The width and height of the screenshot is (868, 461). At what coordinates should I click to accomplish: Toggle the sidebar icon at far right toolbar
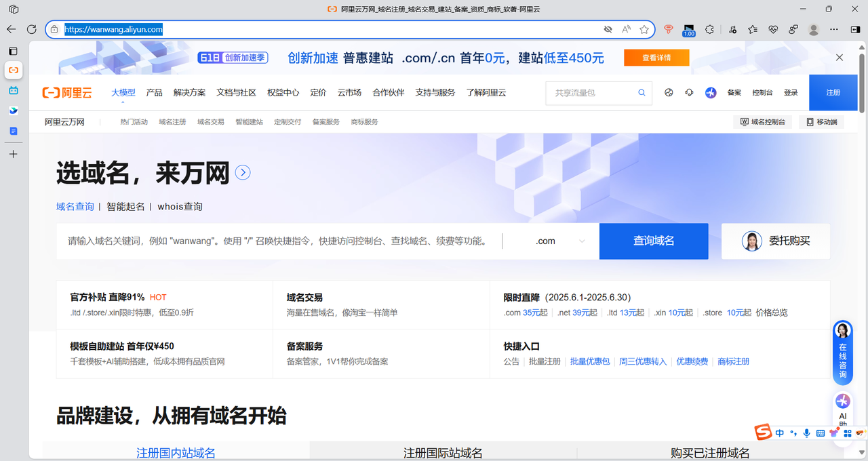854,29
